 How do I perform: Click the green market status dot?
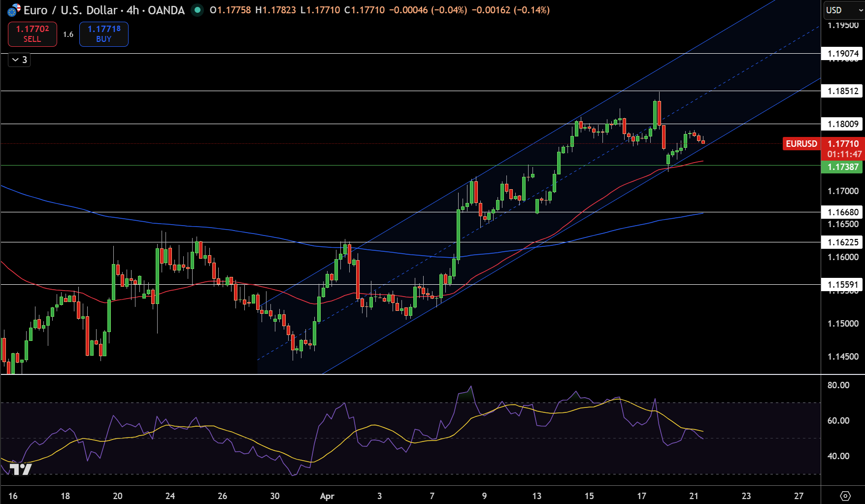pyautogui.click(x=197, y=10)
